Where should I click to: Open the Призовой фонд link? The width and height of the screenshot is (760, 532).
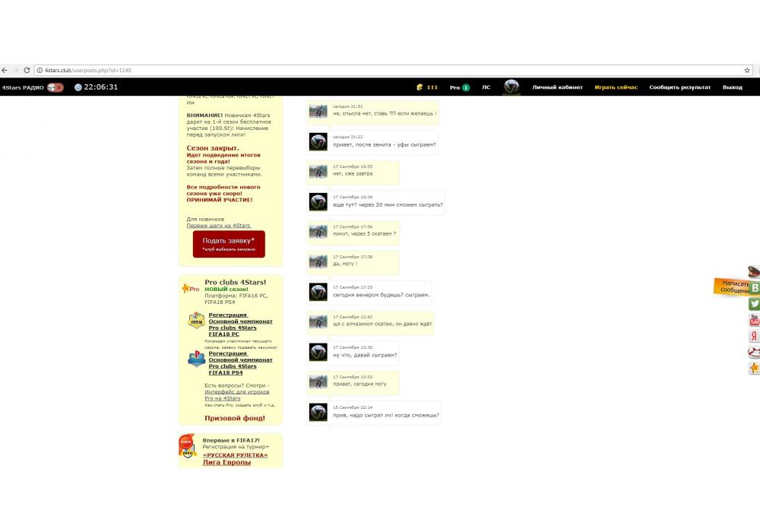(235, 418)
